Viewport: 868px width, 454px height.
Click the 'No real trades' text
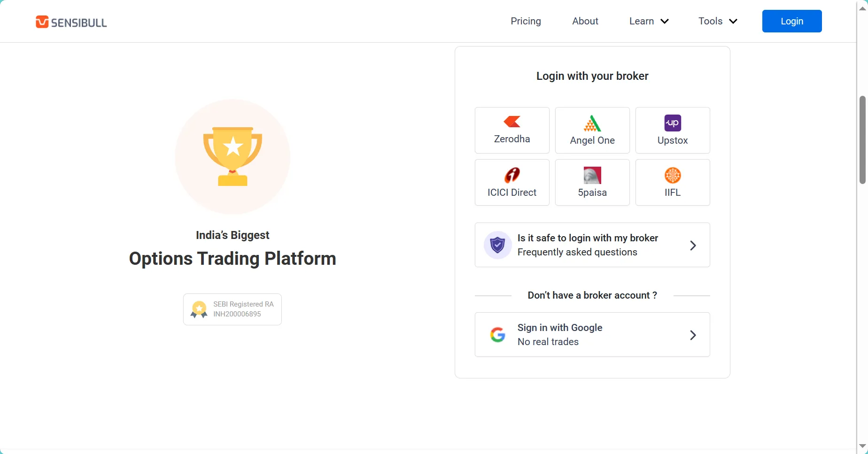[x=548, y=342]
